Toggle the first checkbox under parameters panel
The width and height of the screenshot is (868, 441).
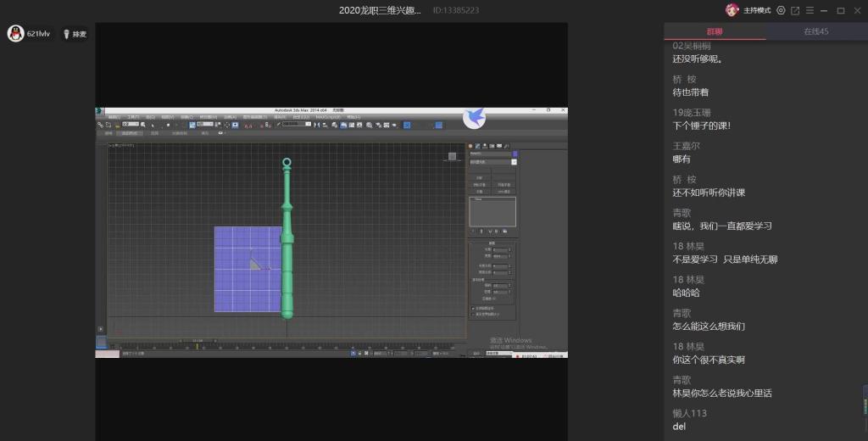pyautogui.click(x=472, y=308)
